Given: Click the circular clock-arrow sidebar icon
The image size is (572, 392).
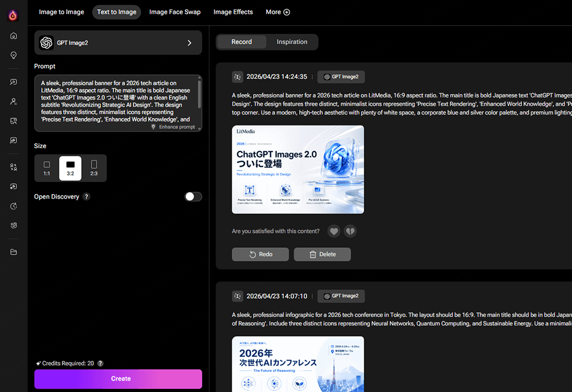Looking at the screenshot, I should (x=14, y=206).
